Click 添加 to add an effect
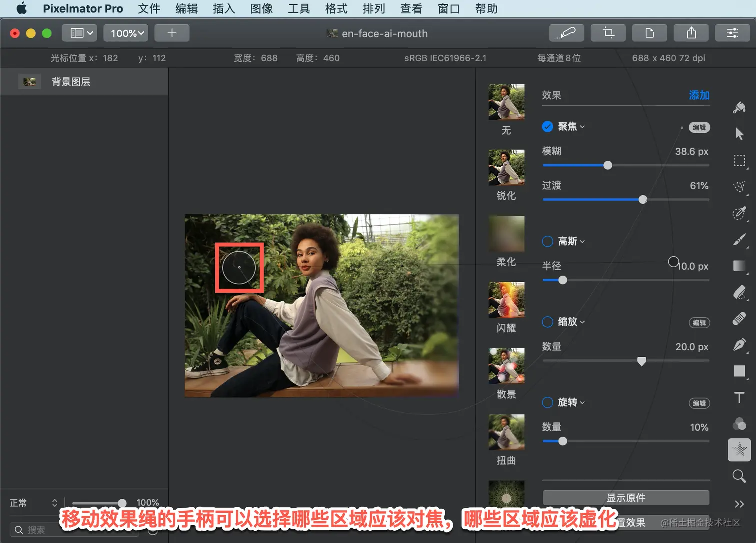 pyautogui.click(x=699, y=95)
